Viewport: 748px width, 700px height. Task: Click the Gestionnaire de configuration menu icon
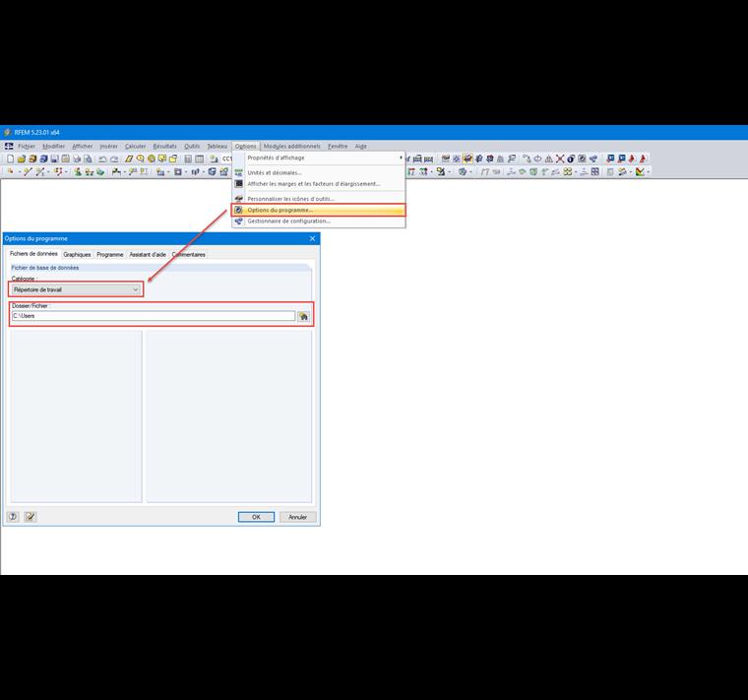(x=238, y=221)
